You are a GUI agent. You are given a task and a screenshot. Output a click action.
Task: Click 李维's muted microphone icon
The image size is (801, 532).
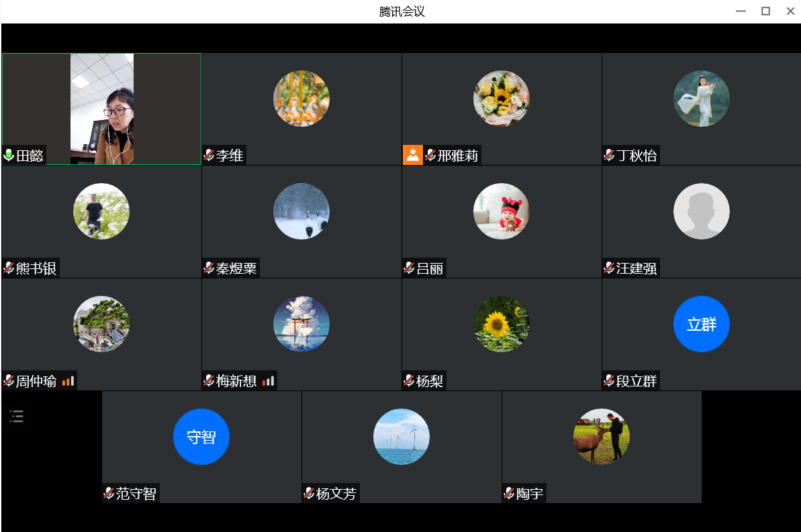[209, 156]
